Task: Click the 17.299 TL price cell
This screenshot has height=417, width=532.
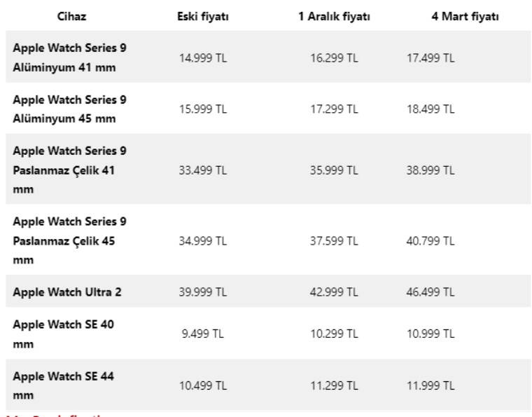Action: pos(334,109)
